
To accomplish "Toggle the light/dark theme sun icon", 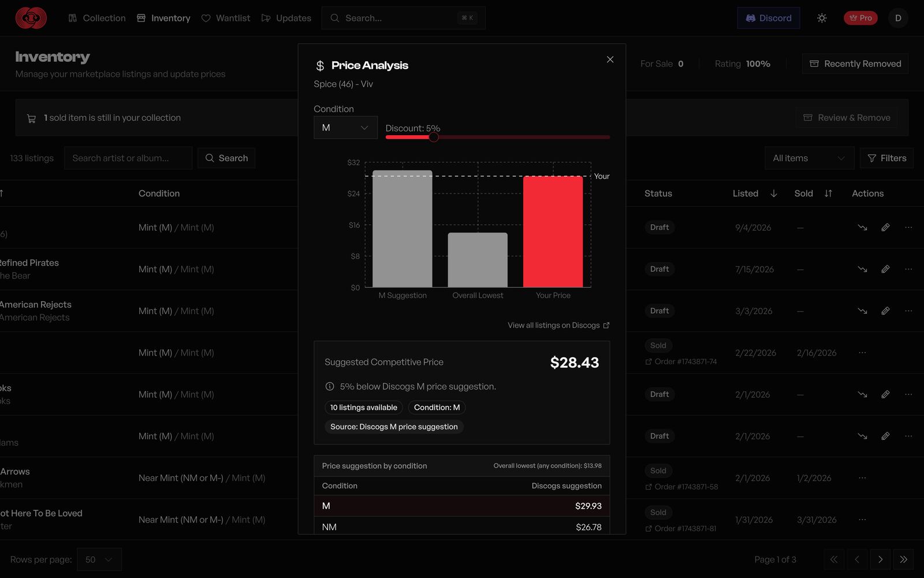I will 822,18.
